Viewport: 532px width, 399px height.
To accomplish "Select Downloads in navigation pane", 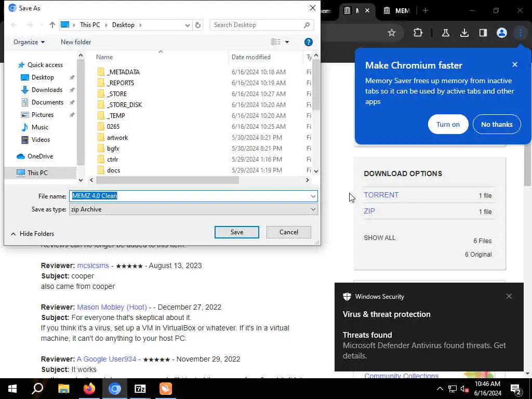I will pos(47,90).
